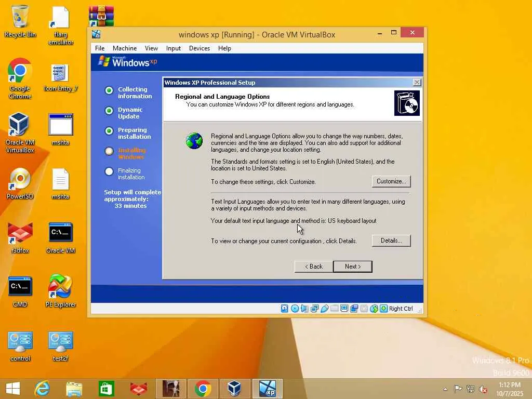Viewport: 532px width, 399px height.
Task: Select the Icon Entry_7 desktop file
Action: 60,78
